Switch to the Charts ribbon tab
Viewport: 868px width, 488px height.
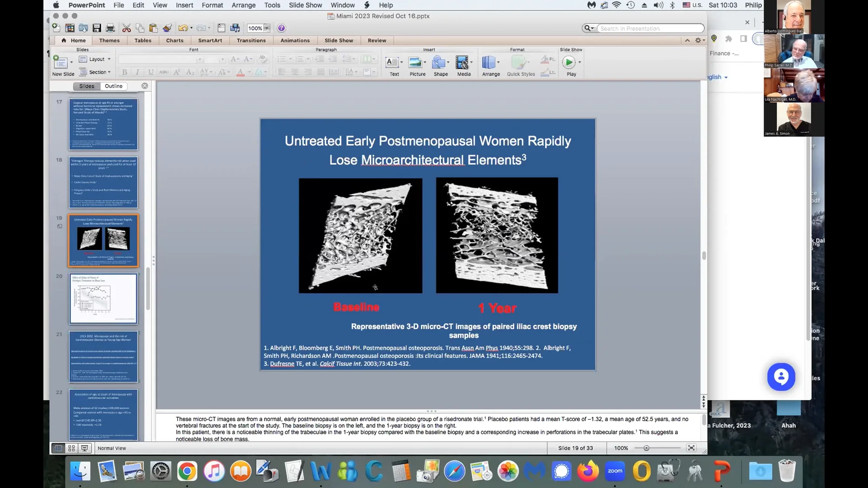175,40
